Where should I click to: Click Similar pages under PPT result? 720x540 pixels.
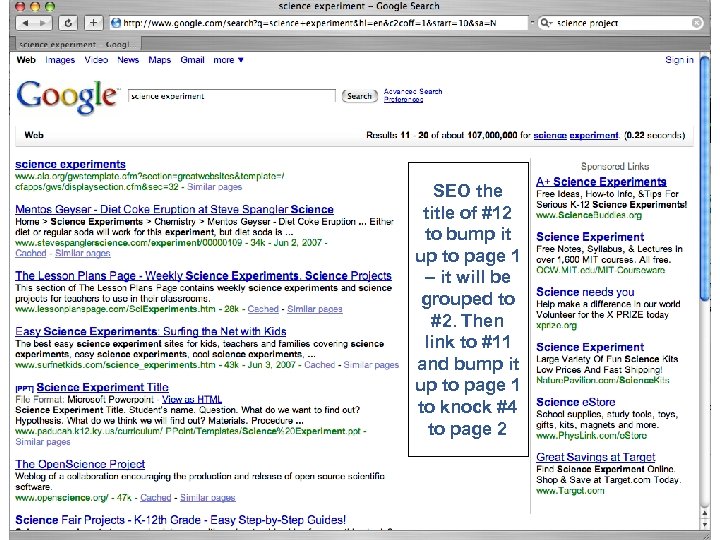click(x=43, y=442)
